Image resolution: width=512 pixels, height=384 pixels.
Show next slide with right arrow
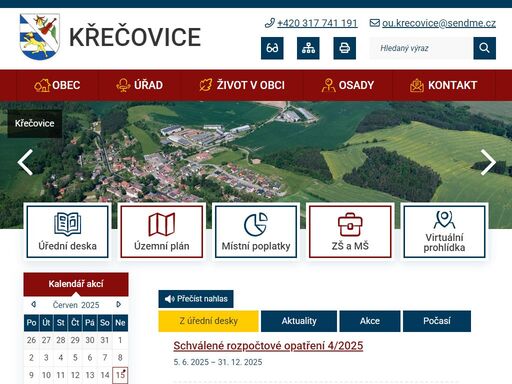pos(488,162)
